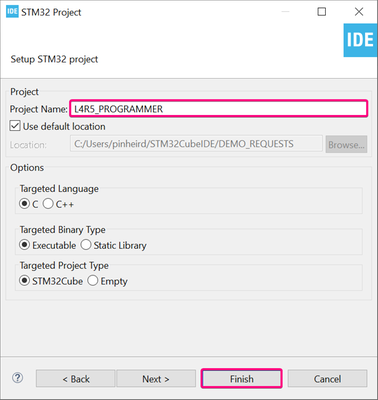Click the Setup STM32 project heading
The image size is (378, 400).
coord(54,59)
